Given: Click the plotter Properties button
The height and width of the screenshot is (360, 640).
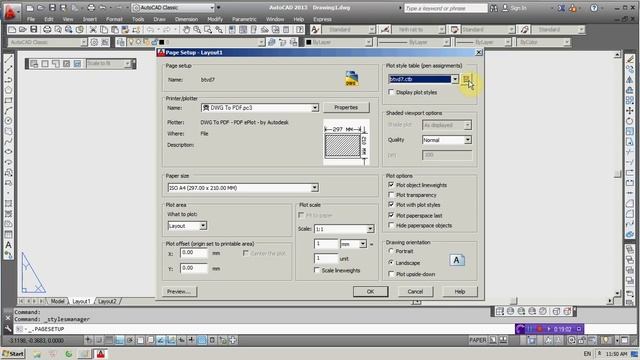Looking at the screenshot, I should point(346,108).
